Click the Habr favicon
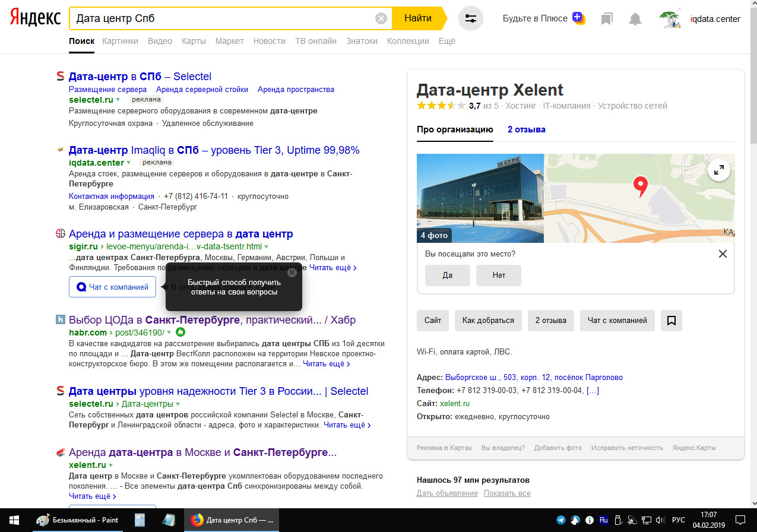 (60, 320)
